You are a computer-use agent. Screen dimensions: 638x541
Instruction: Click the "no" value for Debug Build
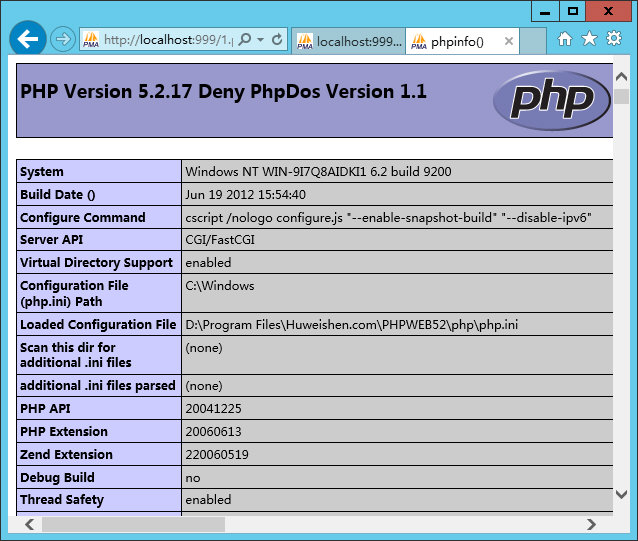193,478
